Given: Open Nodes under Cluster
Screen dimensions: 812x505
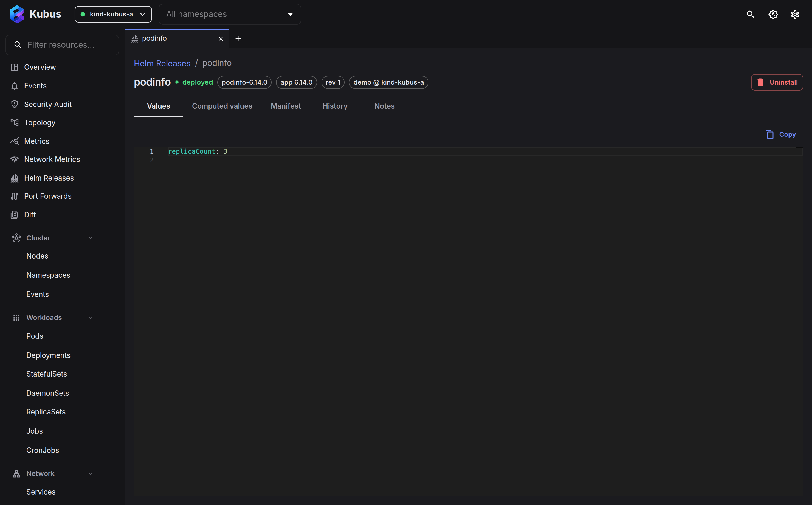Looking at the screenshot, I should point(37,256).
